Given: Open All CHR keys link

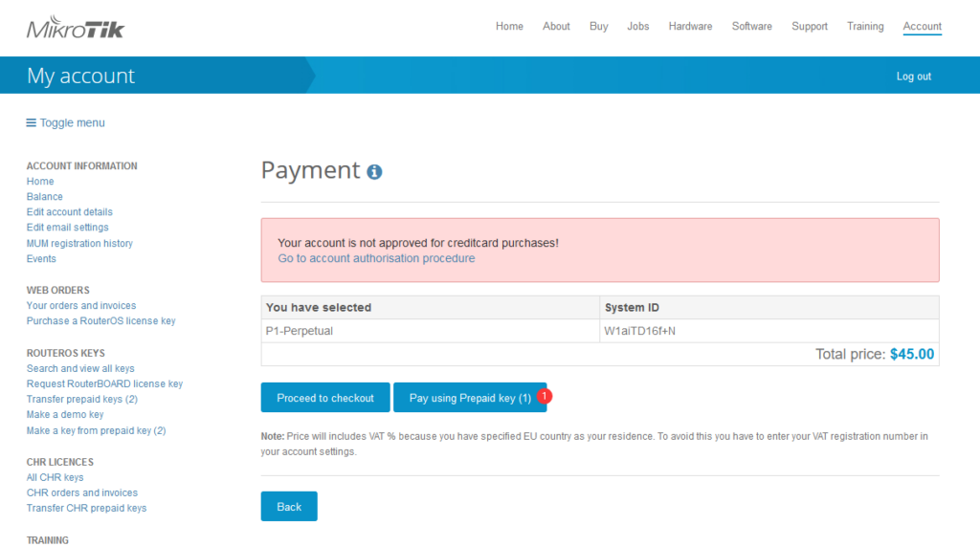Looking at the screenshot, I should point(55,478).
